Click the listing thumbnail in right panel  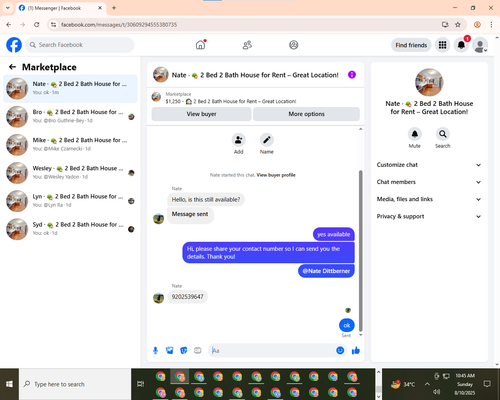pos(429,82)
